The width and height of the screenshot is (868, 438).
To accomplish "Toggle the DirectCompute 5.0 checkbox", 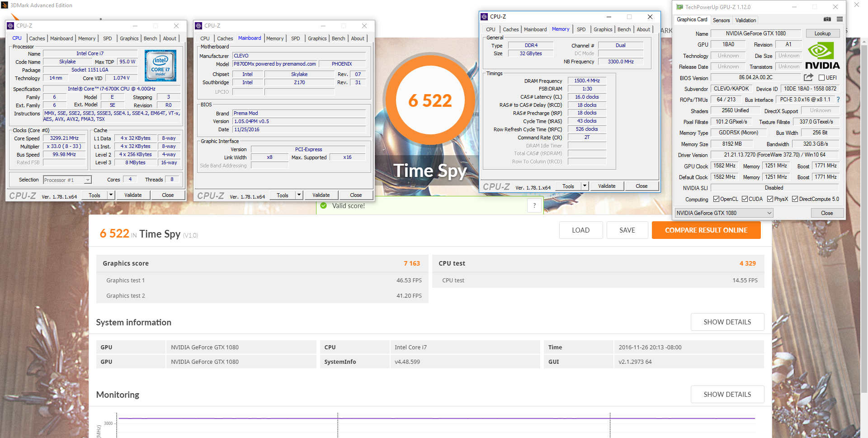I will 795,199.
